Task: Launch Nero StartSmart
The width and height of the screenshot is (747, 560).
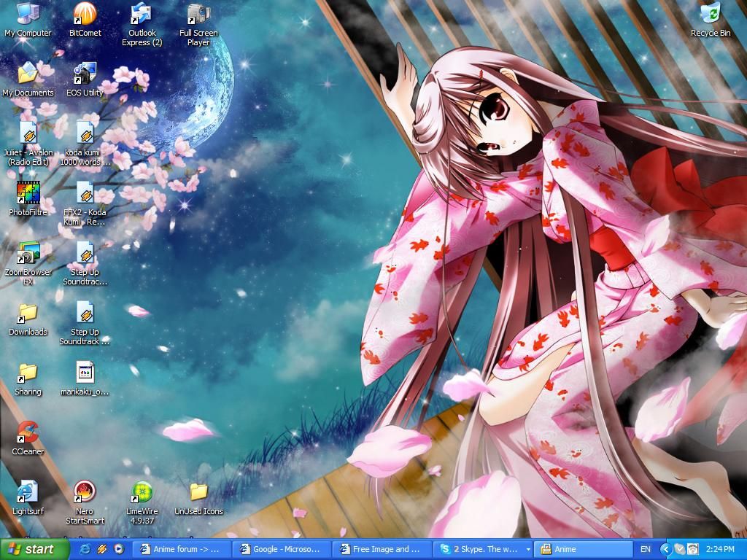Action: pos(85,503)
